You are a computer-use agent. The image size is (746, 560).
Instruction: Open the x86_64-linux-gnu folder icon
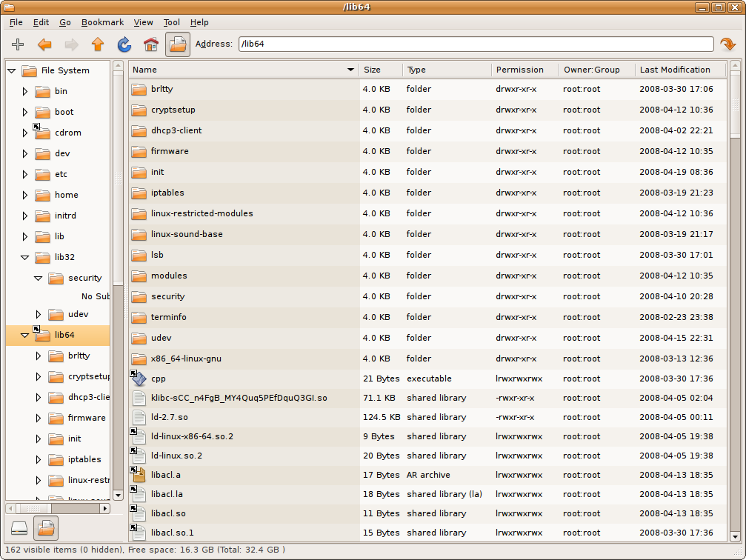coord(139,359)
